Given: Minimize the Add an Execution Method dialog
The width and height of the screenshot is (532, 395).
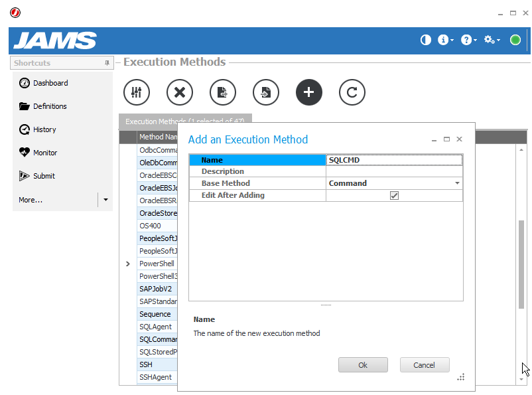Looking at the screenshot, I should 434,140.
